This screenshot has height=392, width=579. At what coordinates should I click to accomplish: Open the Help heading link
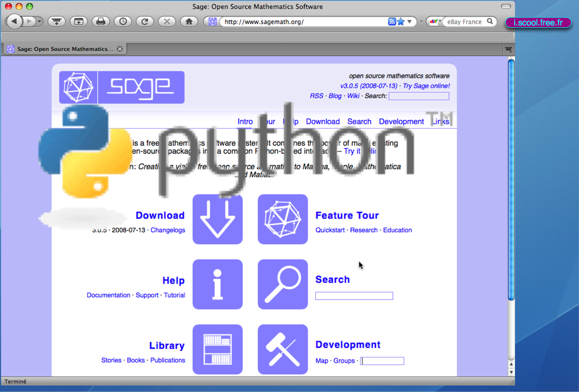tap(174, 281)
